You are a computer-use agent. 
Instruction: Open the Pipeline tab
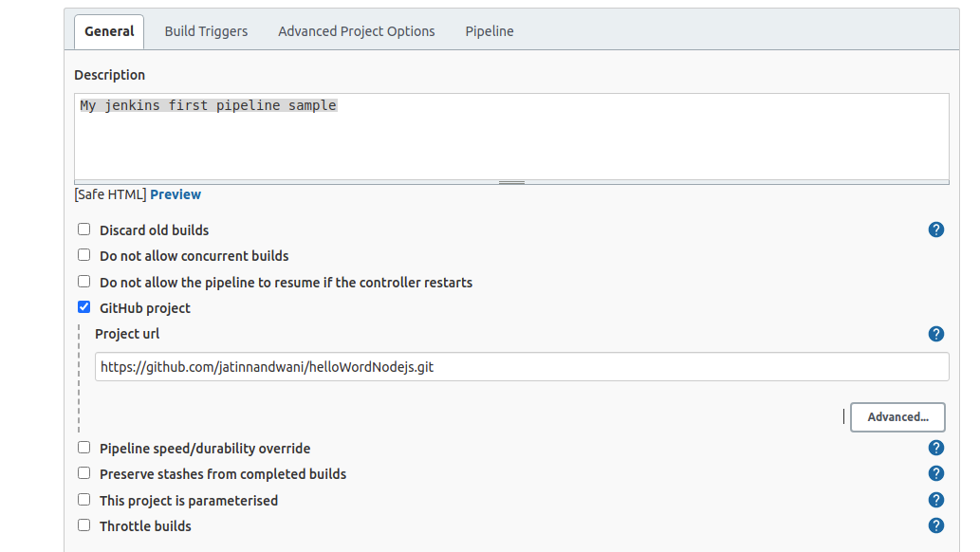click(489, 30)
